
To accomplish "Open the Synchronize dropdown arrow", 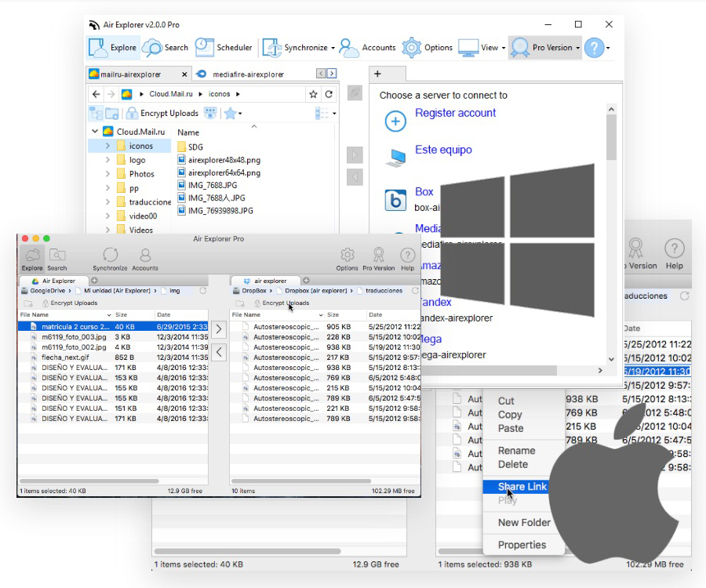I will (333, 48).
